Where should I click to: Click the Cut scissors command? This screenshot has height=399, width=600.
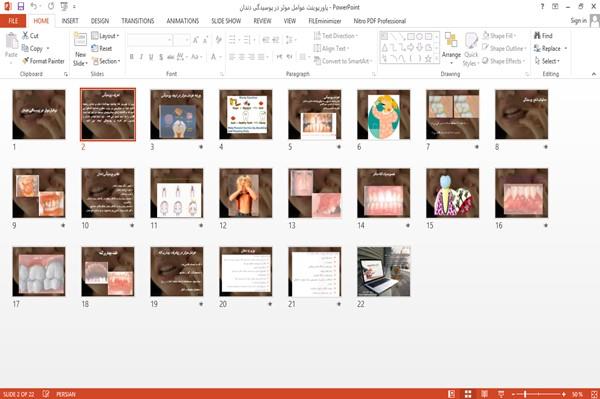30,36
